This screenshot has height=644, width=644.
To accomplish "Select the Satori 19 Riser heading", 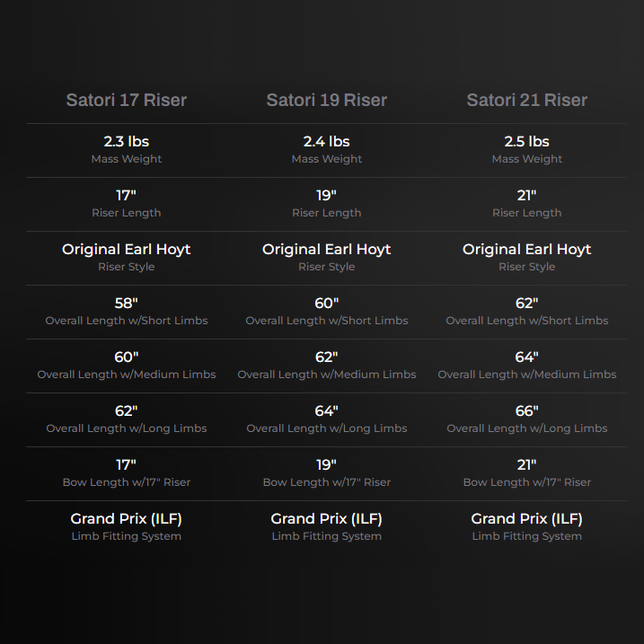I will [327, 101].
